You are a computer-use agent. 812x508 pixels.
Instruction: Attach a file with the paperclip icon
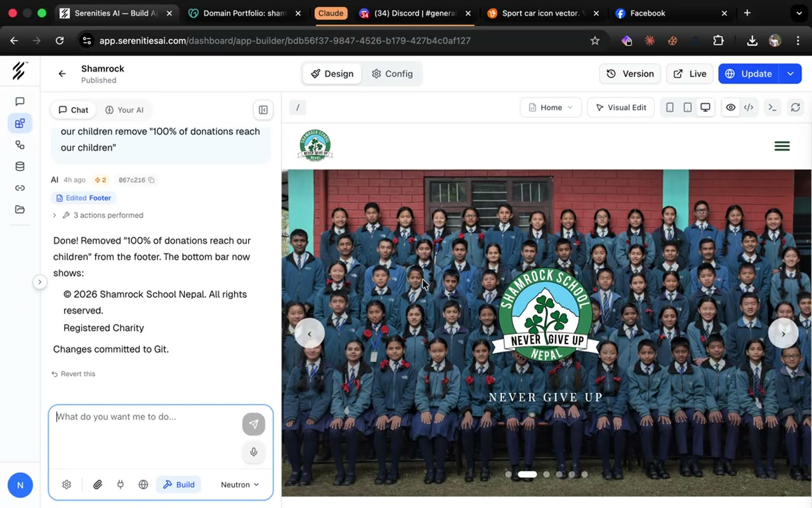click(98, 485)
